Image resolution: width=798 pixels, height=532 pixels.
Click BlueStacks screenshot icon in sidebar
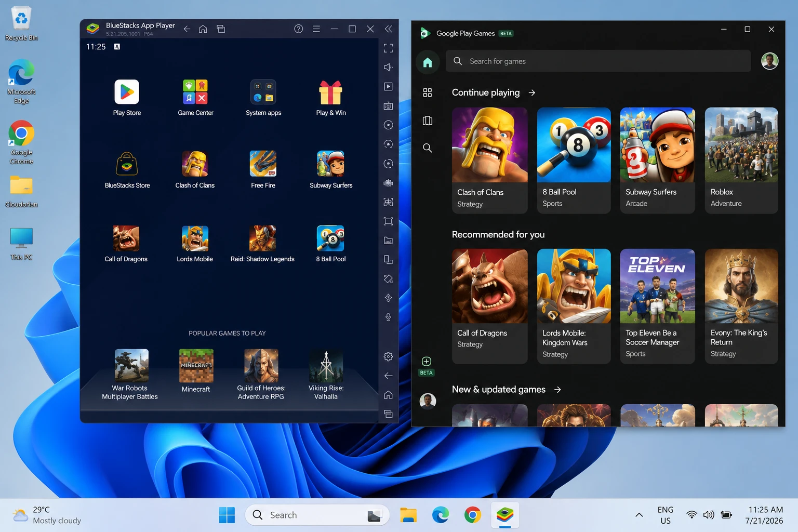point(388,221)
